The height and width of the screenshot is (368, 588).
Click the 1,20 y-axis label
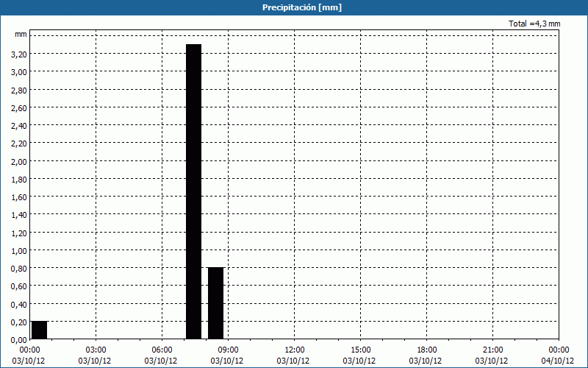(19, 233)
